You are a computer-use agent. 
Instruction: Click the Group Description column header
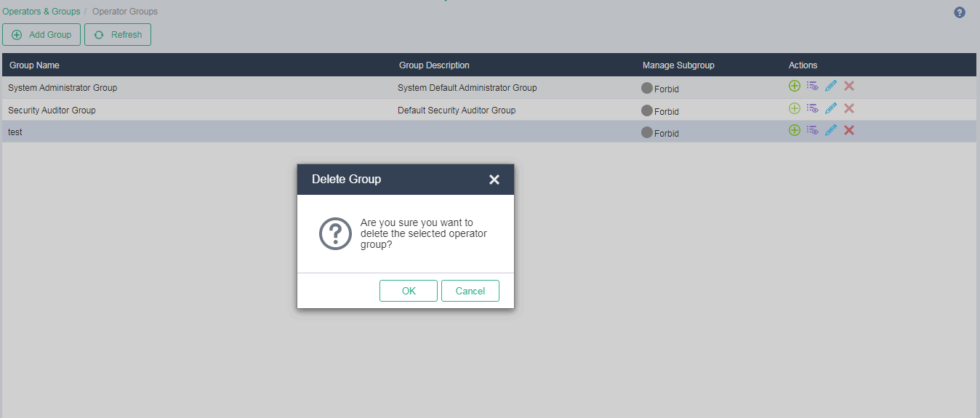pyautogui.click(x=434, y=65)
